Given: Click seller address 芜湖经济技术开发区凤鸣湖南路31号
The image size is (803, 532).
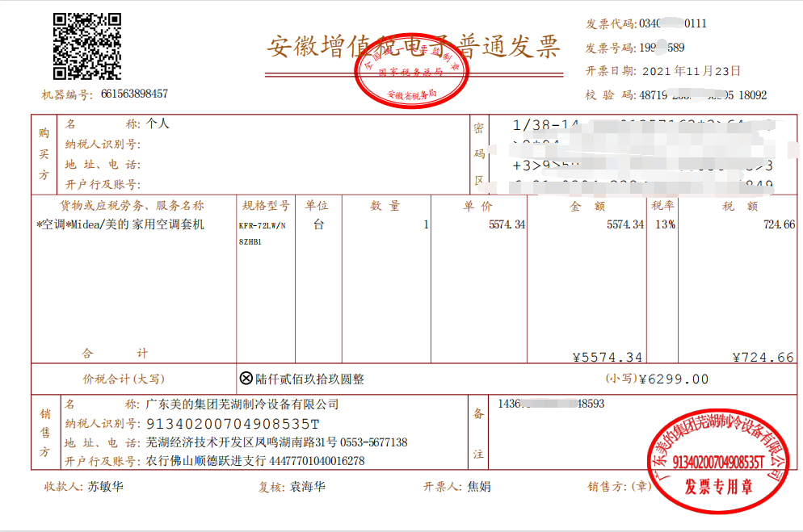Looking at the screenshot, I should coord(242,442).
